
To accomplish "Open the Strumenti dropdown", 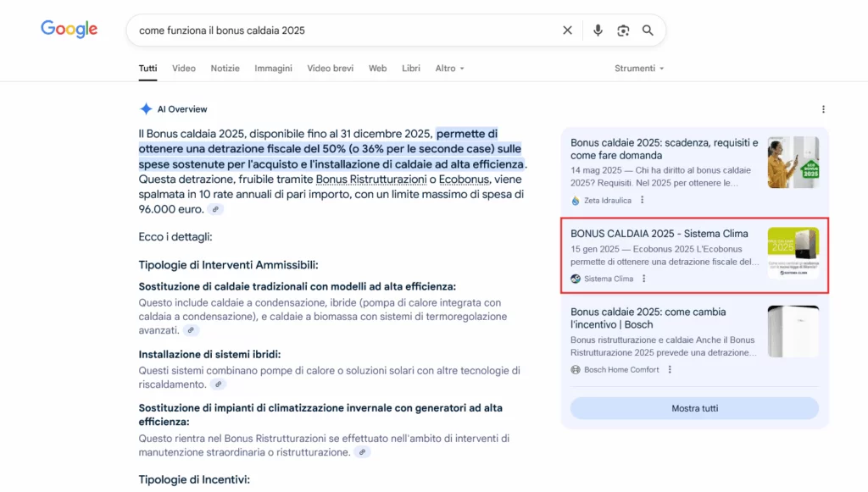I will (638, 69).
